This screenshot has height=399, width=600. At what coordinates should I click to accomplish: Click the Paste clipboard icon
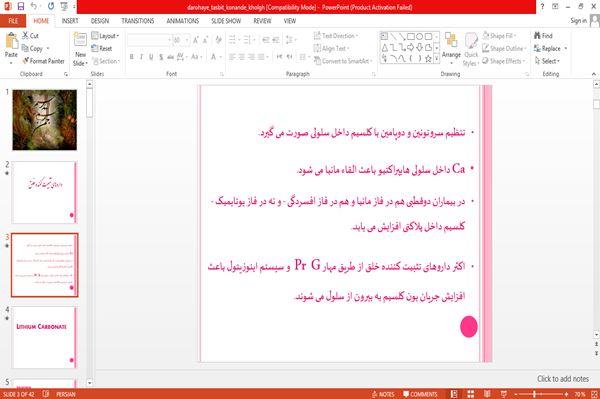coord(11,41)
